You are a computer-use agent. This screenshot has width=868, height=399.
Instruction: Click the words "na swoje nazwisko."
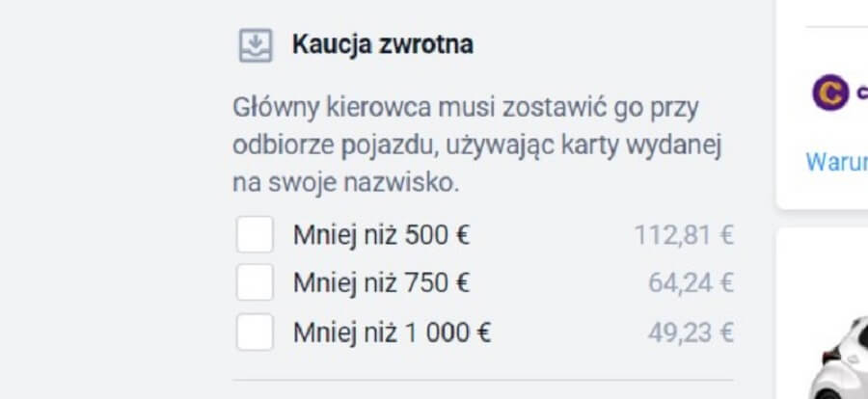pos(346,182)
